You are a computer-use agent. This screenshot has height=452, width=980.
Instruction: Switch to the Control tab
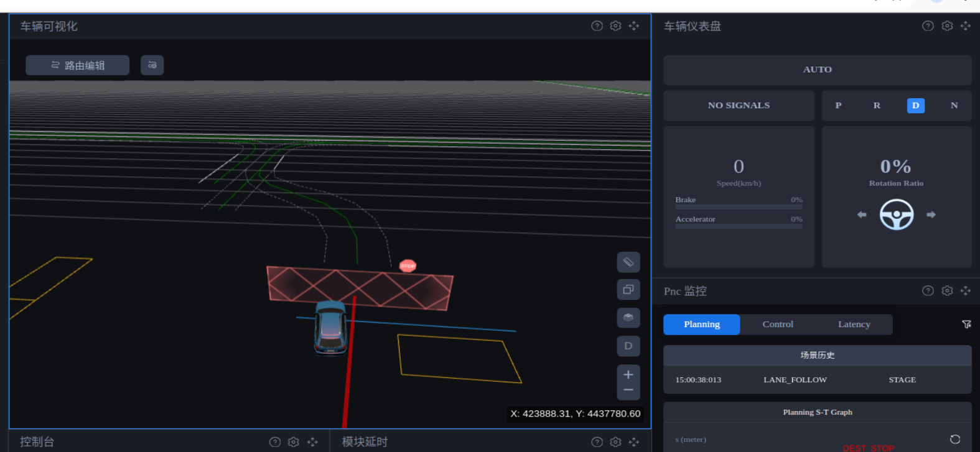pos(778,325)
